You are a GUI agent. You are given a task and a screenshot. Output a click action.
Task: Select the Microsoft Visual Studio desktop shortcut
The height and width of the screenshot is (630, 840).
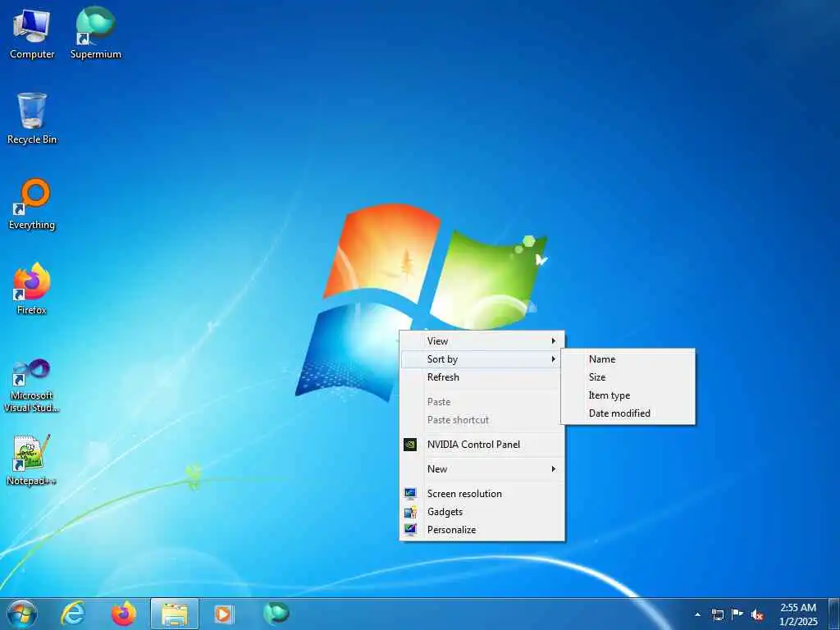coord(32,386)
